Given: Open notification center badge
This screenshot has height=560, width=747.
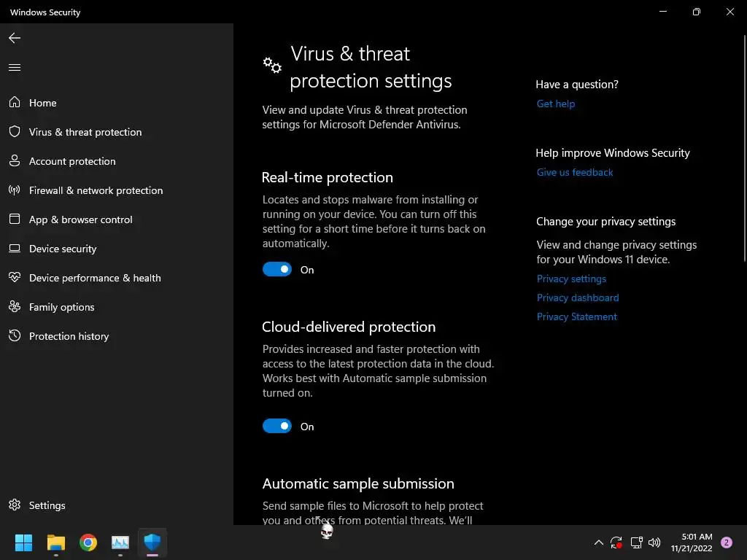Looking at the screenshot, I should coord(727,542).
